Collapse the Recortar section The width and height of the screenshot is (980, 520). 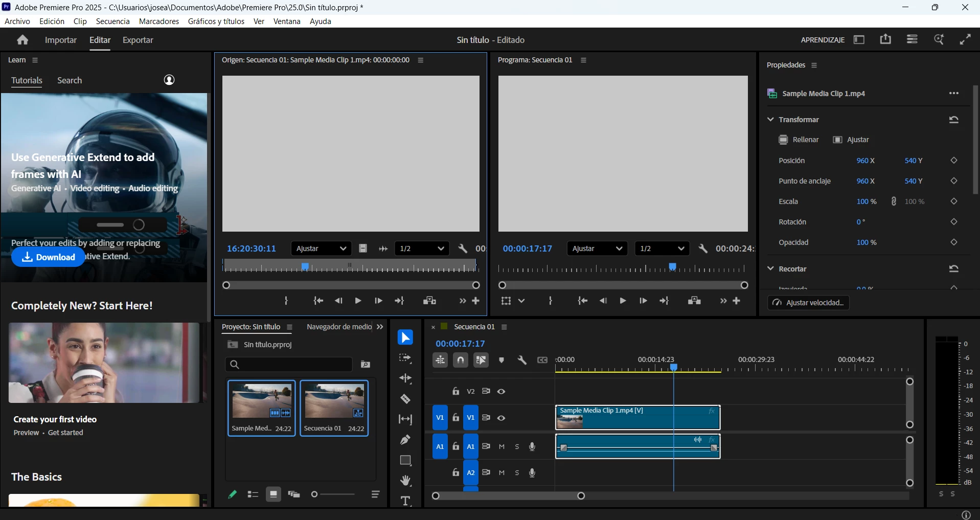coord(770,268)
